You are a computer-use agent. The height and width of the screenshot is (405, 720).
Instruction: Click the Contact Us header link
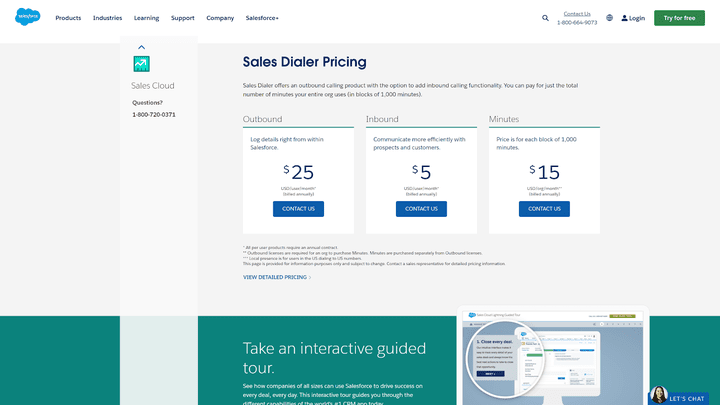(x=577, y=14)
